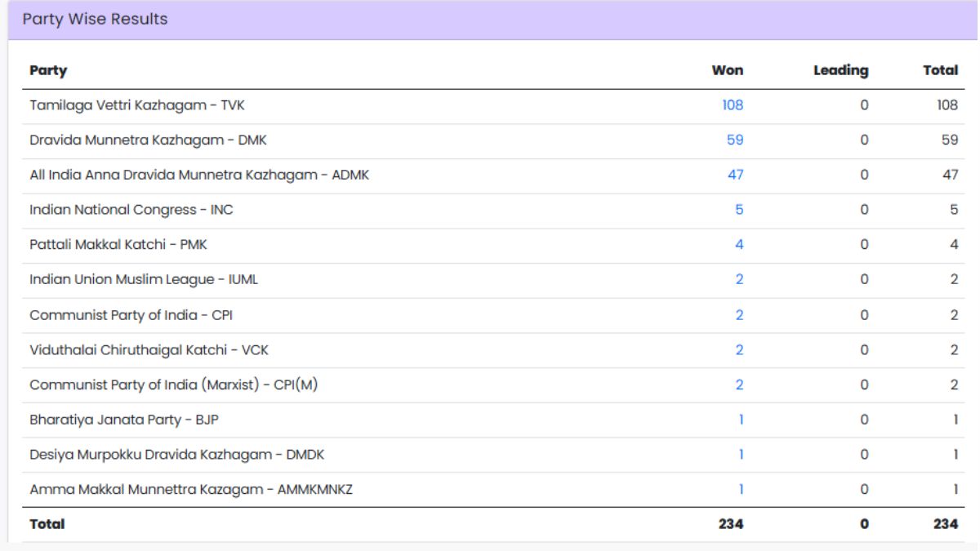Open CPI(M) won count link 2
The width and height of the screenshot is (980, 551).
(x=739, y=384)
